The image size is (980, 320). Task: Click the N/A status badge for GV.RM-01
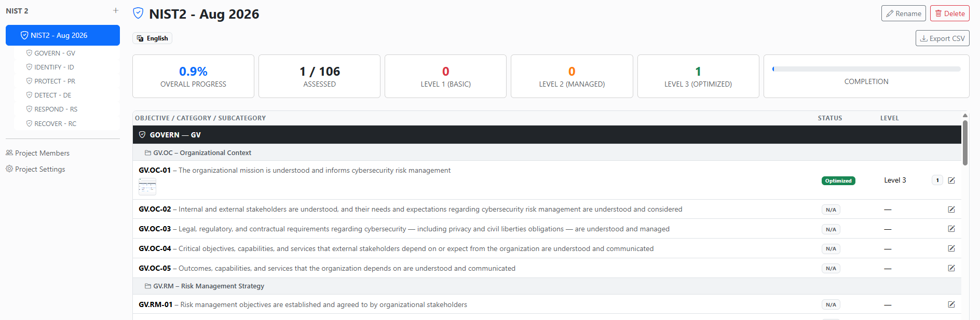pyautogui.click(x=831, y=305)
